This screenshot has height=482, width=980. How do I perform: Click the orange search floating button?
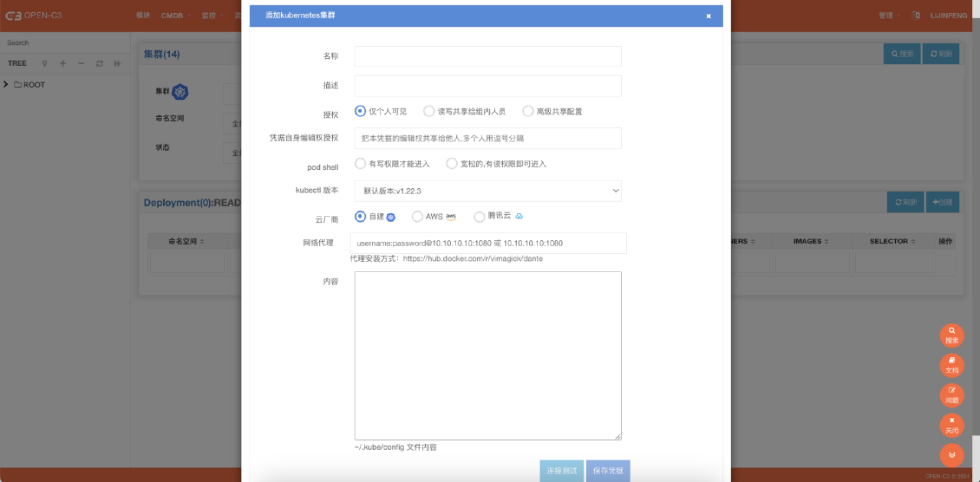(952, 335)
